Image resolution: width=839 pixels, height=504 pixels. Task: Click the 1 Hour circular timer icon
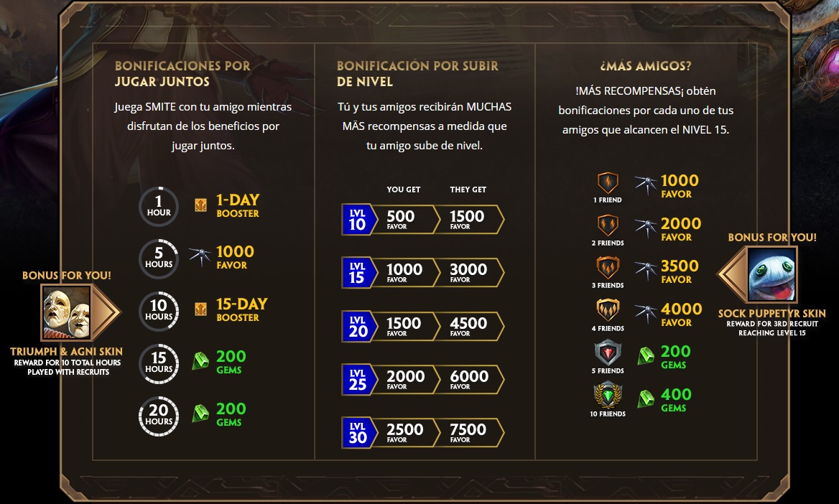159,207
